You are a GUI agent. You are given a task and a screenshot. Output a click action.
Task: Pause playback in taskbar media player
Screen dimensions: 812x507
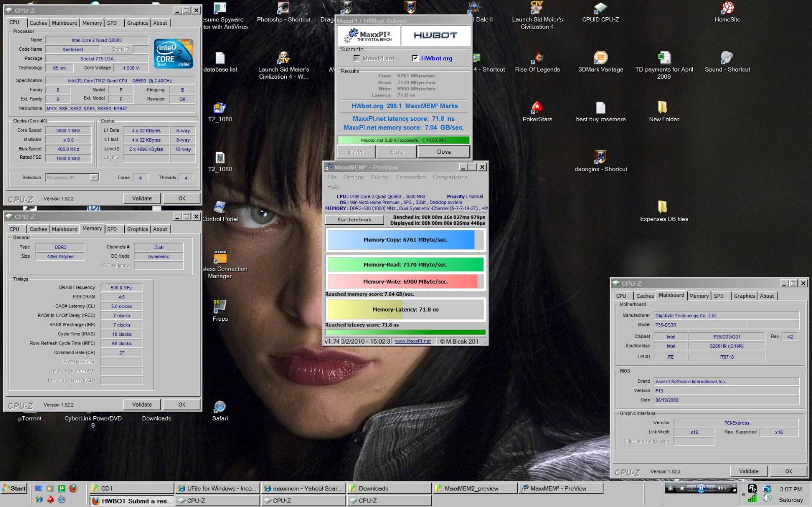(x=701, y=488)
